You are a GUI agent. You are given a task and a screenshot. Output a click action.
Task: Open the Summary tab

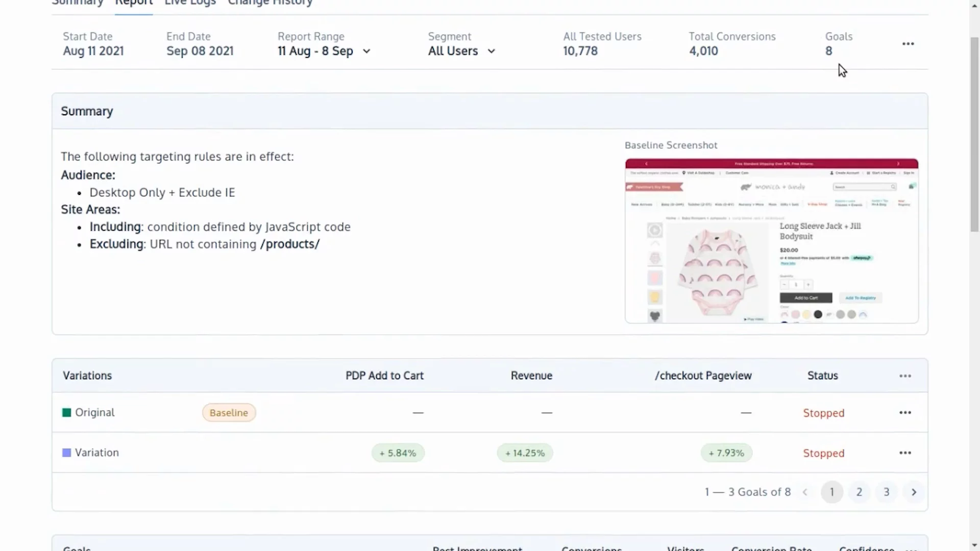coord(78,3)
